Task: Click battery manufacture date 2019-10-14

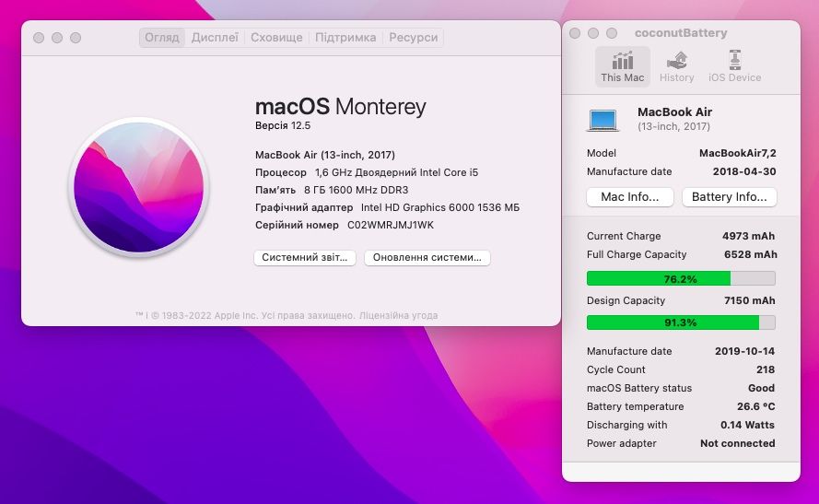Action: coord(744,351)
